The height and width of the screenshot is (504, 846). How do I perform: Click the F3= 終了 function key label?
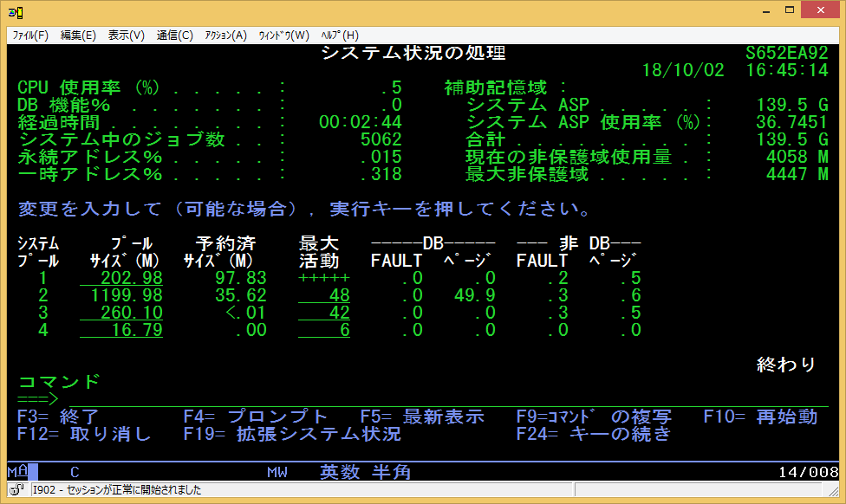[x=59, y=417]
